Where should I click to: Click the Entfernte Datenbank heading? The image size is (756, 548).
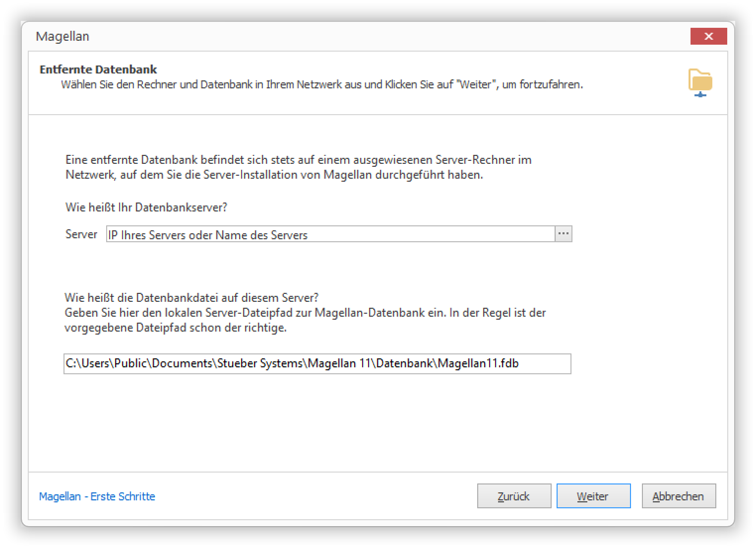pos(98,69)
